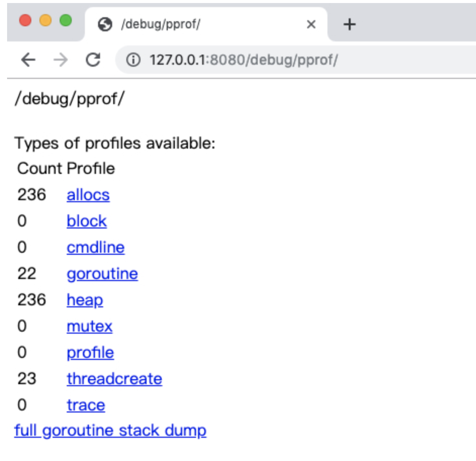Open the heap profile link
This screenshot has width=476, height=461.
[x=84, y=300]
